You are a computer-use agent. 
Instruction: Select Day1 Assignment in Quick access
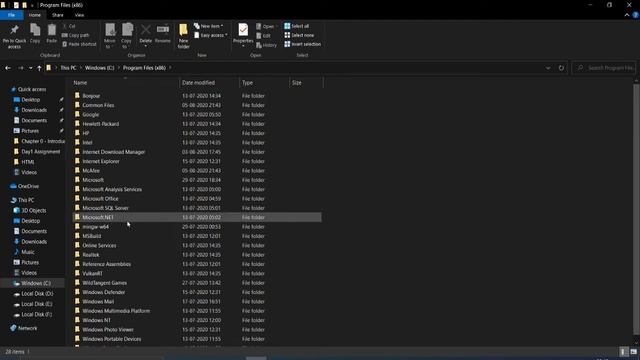(x=40, y=151)
